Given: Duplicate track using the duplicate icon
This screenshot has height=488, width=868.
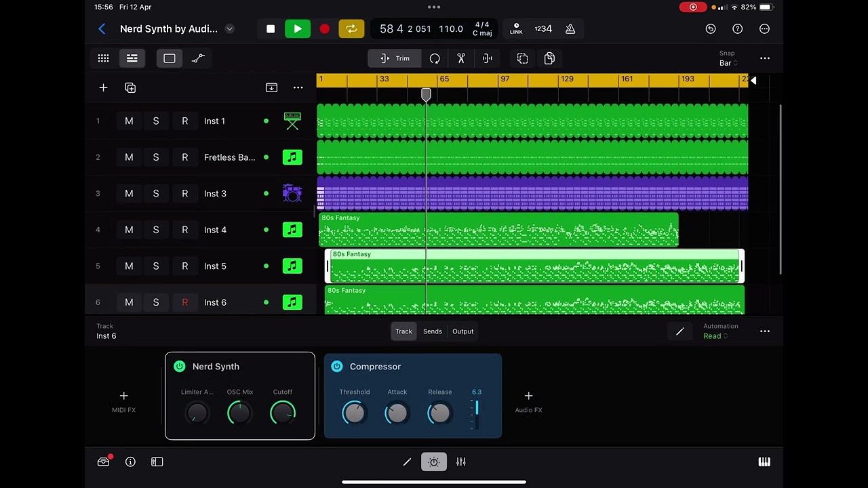Looking at the screenshot, I should [x=130, y=87].
